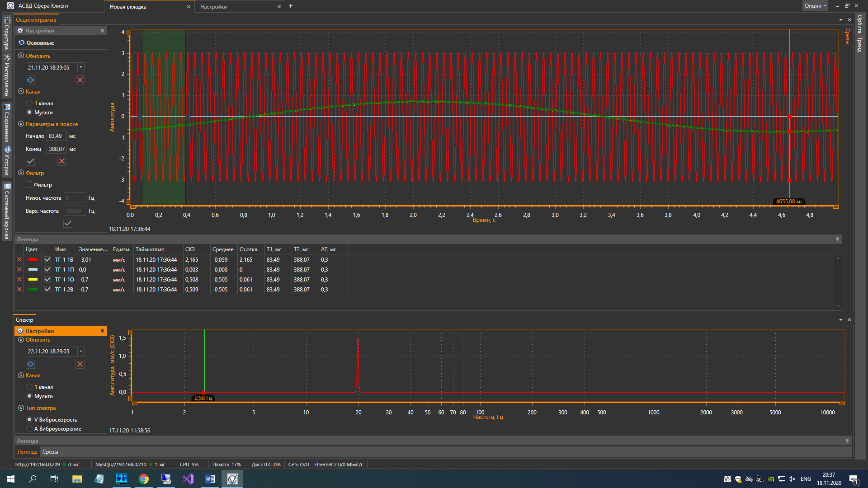
Task: Confirm band parameters with the green checkmark
Action: coord(30,161)
